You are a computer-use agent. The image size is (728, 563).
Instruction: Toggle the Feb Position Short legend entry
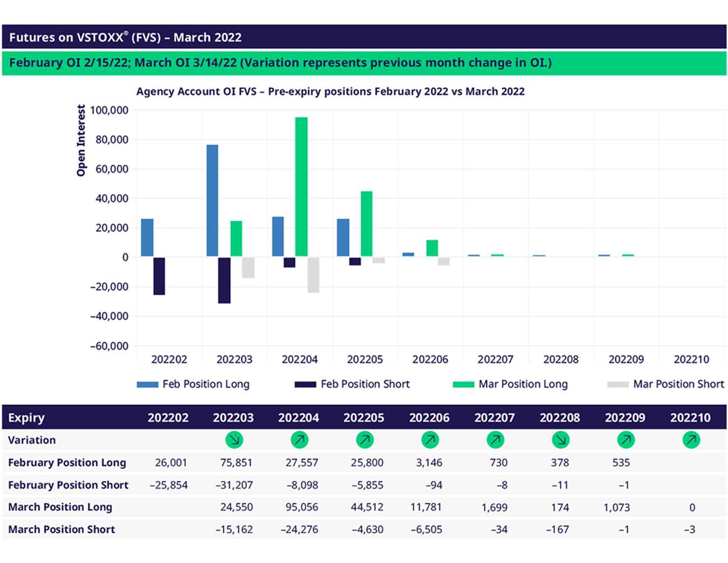[x=353, y=384]
